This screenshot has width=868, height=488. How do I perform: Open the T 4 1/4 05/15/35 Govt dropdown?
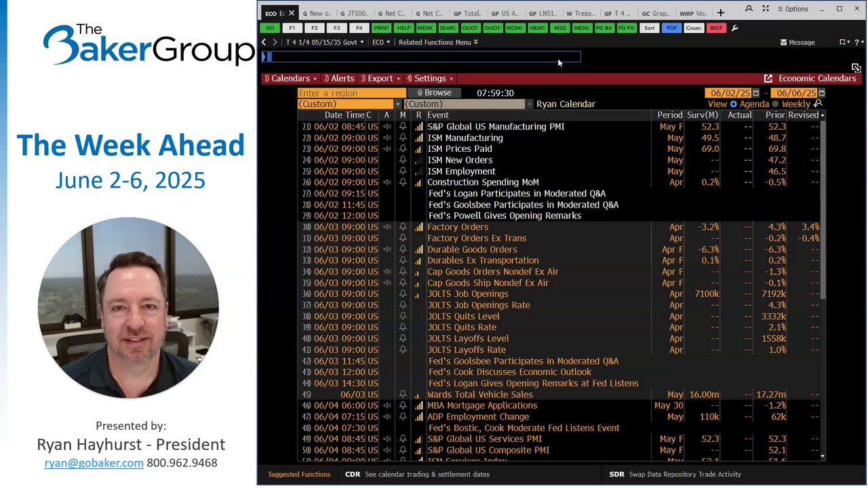[325, 42]
